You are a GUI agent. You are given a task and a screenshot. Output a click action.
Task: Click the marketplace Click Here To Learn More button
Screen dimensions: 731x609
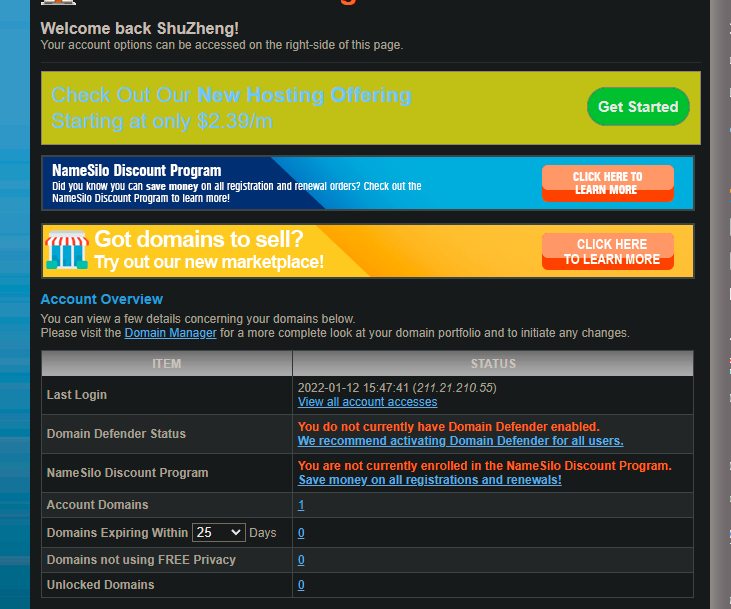click(x=607, y=251)
